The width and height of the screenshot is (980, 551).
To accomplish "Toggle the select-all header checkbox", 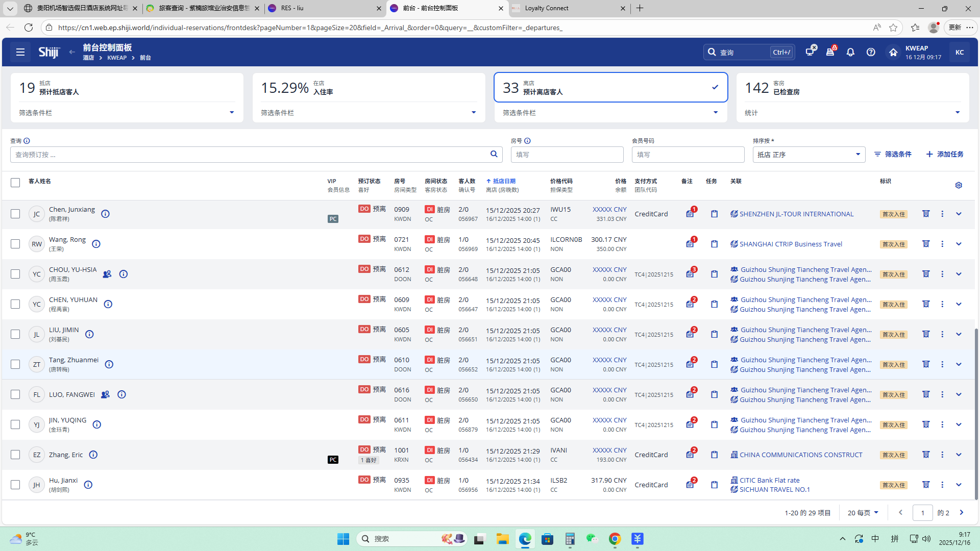I will [x=15, y=183].
